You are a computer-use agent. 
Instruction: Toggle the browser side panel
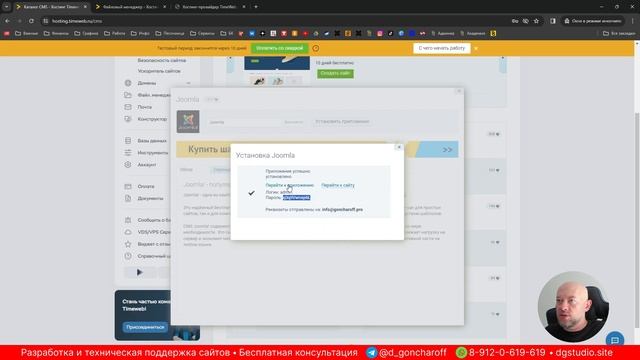click(x=553, y=21)
